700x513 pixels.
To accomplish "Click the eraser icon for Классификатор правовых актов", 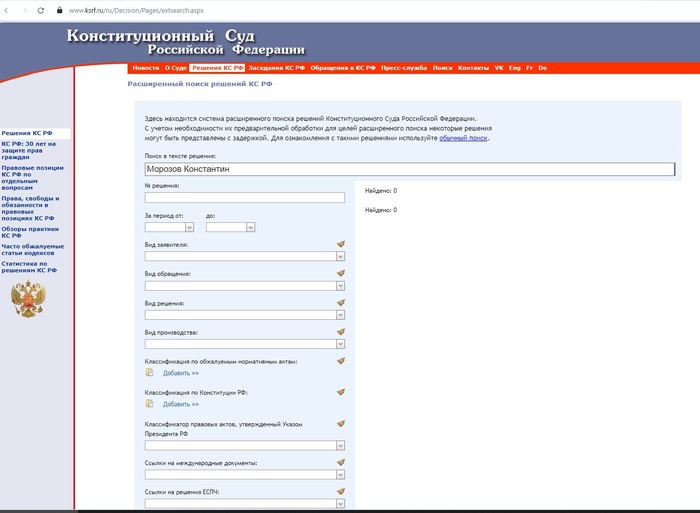I will point(341,424).
